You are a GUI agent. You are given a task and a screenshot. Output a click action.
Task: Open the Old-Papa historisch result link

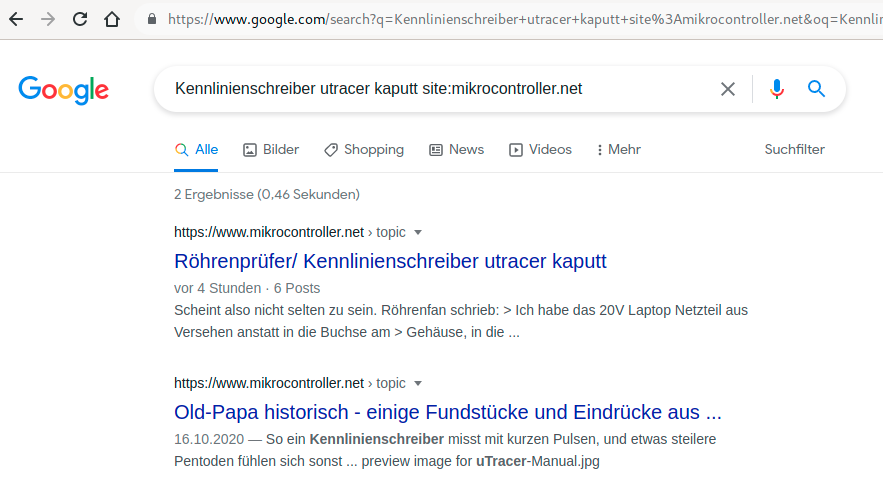click(x=448, y=412)
